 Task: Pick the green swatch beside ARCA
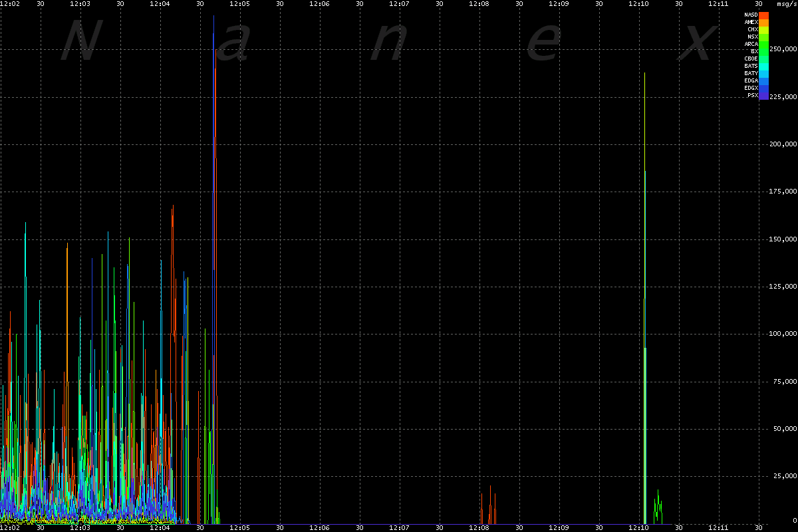(x=764, y=44)
